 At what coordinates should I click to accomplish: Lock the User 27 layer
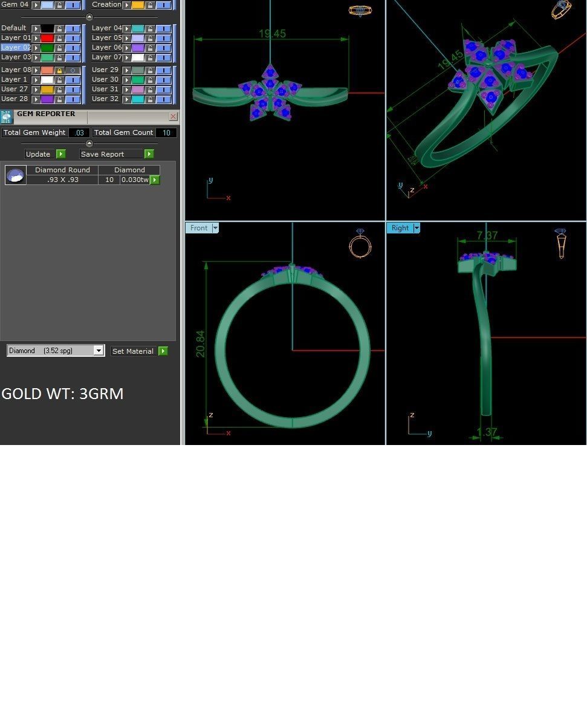59,89
